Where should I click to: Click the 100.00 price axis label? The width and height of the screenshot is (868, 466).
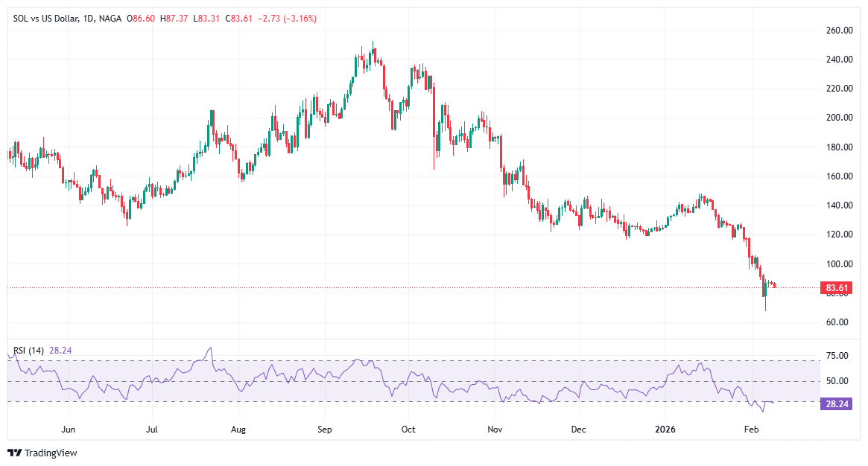coord(839,264)
